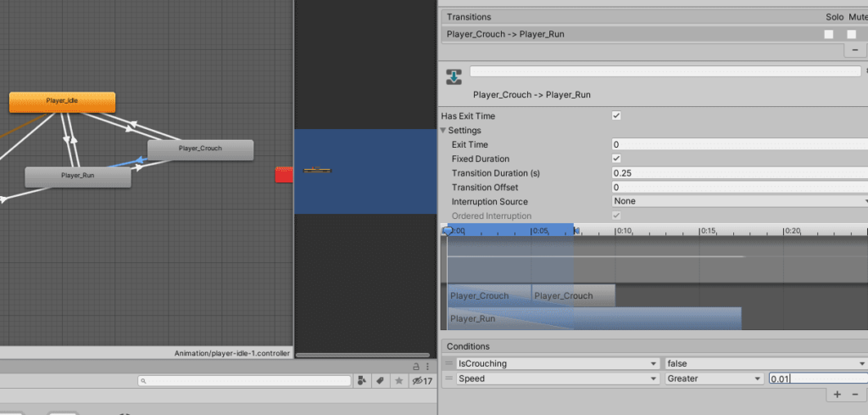Click the favorites star icon
The height and width of the screenshot is (415, 868).
[399, 381]
